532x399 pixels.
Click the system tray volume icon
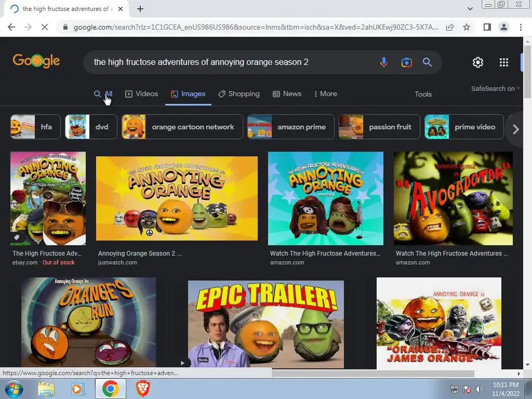(x=480, y=389)
